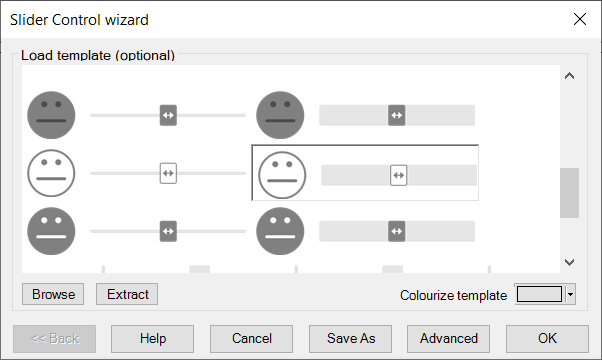This screenshot has width=602, height=360.
Task: Pick the highlighted white face wide-track template
Action: [365, 173]
